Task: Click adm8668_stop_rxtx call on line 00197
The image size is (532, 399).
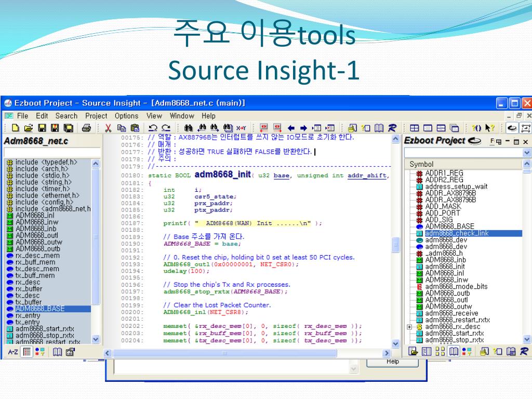Action: pos(196,292)
